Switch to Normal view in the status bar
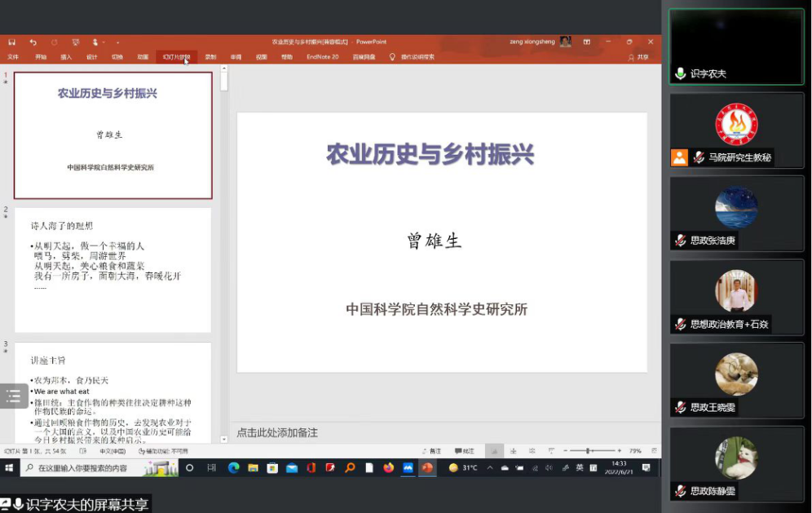Viewport: 812px width, 513px height. [x=493, y=451]
